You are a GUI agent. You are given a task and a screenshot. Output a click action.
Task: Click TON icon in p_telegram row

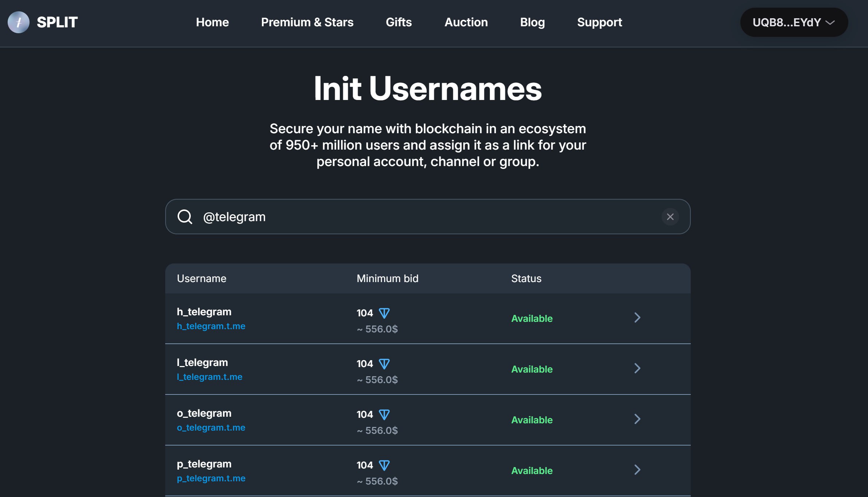(384, 465)
